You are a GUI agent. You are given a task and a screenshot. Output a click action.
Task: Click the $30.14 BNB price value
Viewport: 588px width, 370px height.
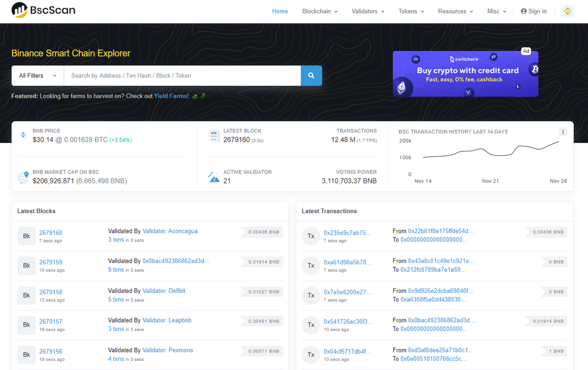click(43, 140)
